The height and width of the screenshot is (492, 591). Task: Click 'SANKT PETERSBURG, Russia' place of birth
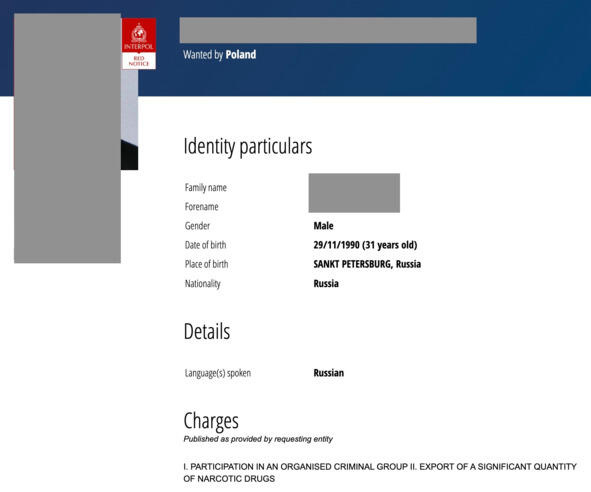[x=367, y=264]
